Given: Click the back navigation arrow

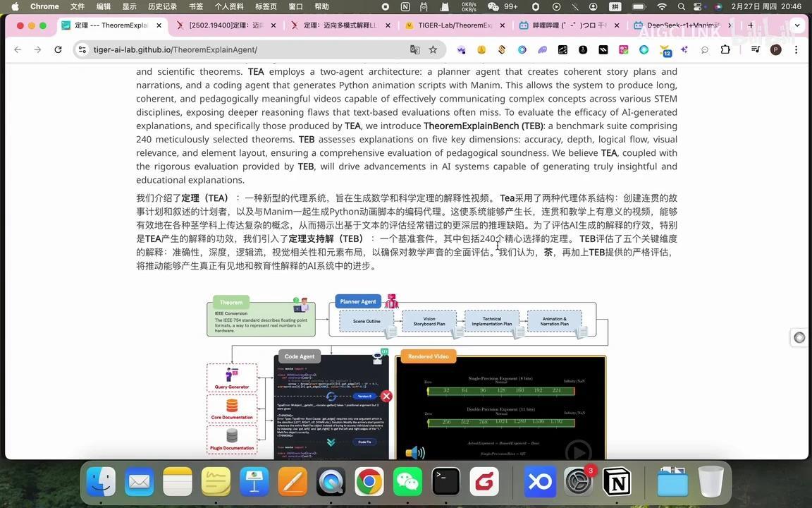Looking at the screenshot, I should [x=18, y=49].
